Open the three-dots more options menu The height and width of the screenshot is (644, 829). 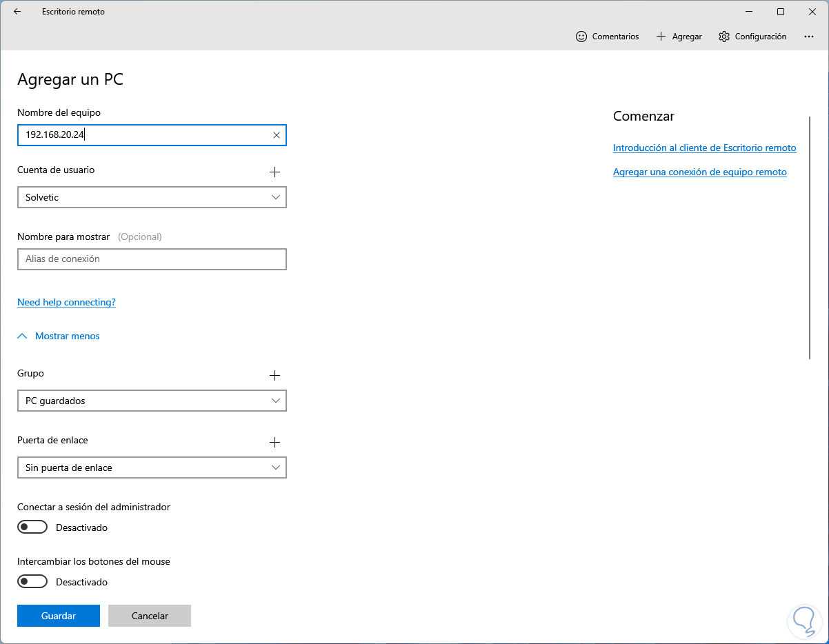click(809, 37)
